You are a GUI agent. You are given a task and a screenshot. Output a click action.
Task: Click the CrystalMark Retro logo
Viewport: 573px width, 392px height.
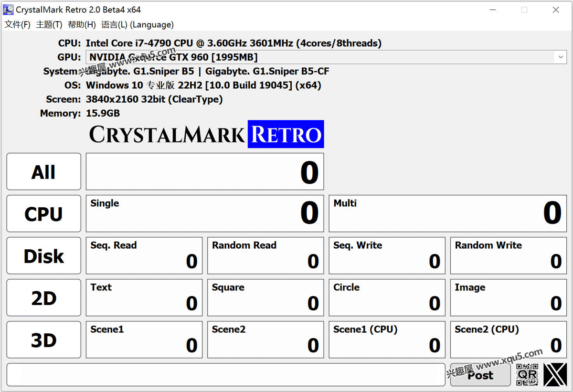pos(206,134)
